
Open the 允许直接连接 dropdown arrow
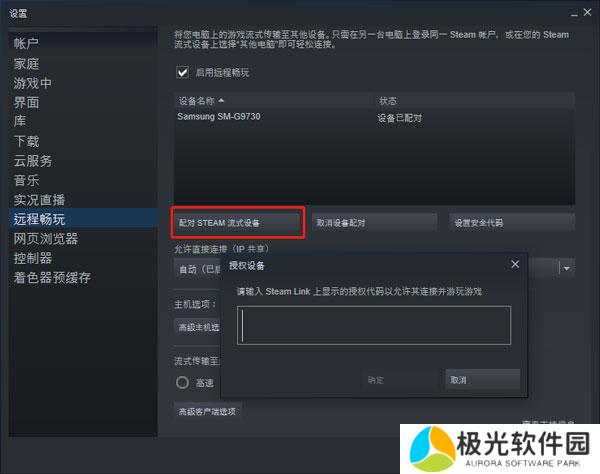pyautogui.click(x=566, y=268)
